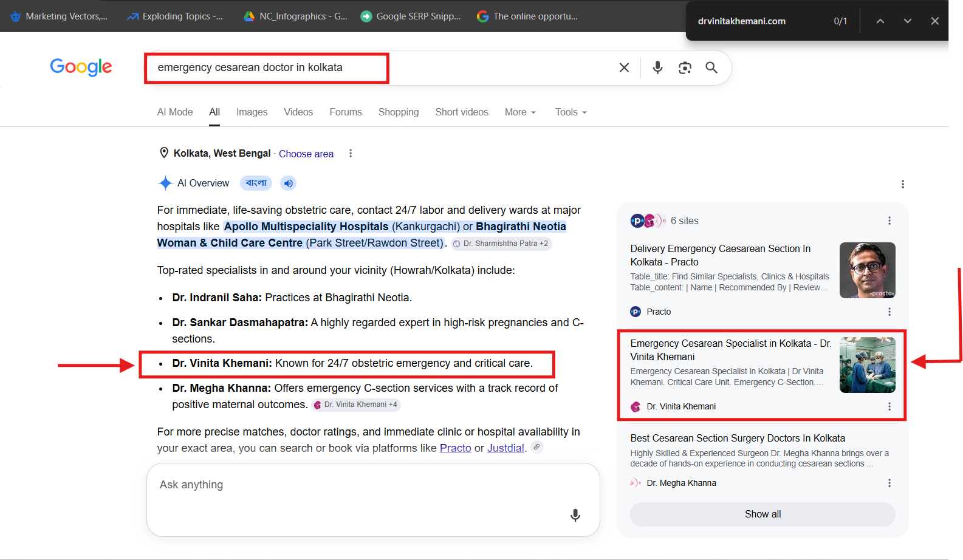Open the Videos results tab
This screenshot has height=560, width=963.
(298, 112)
